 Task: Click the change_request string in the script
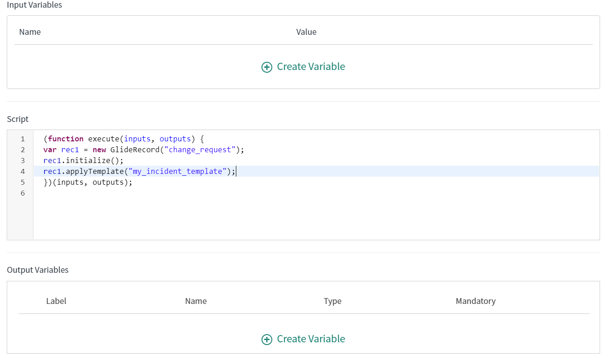[x=200, y=149]
